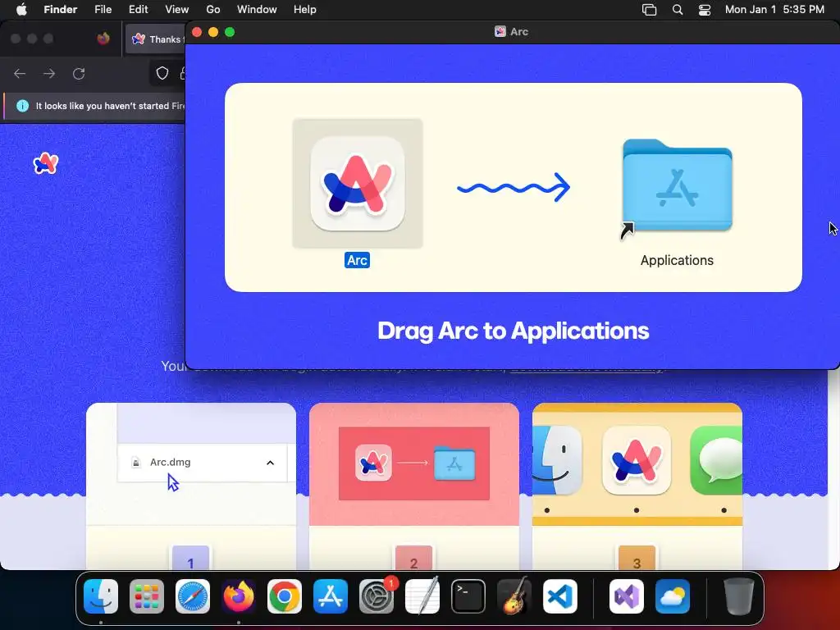Viewport: 840px width, 630px height.
Task: Click the Firefox View icon in tab bar
Action: [x=103, y=39]
